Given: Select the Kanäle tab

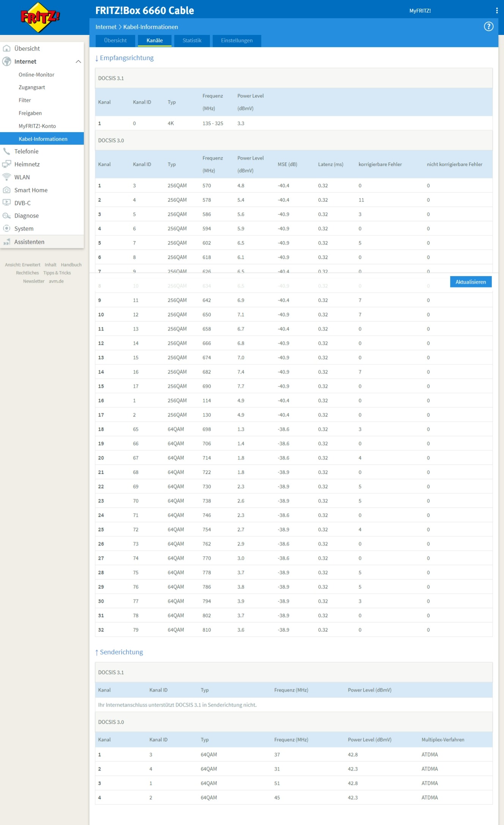Looking at the screenshot, I should (154, 41).
